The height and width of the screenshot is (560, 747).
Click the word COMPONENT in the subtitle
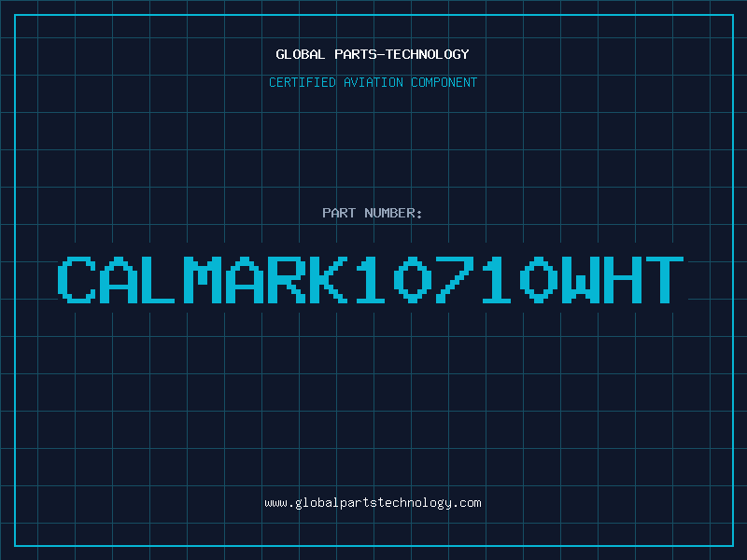tap(444, 82)
